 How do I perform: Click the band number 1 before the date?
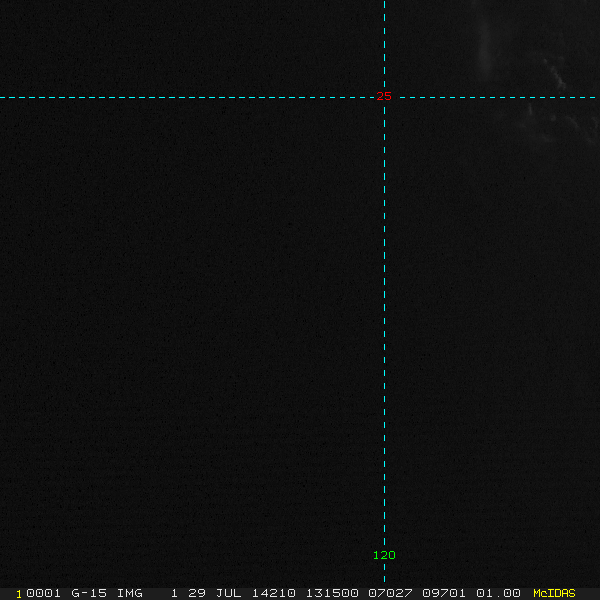pos(174,593)
